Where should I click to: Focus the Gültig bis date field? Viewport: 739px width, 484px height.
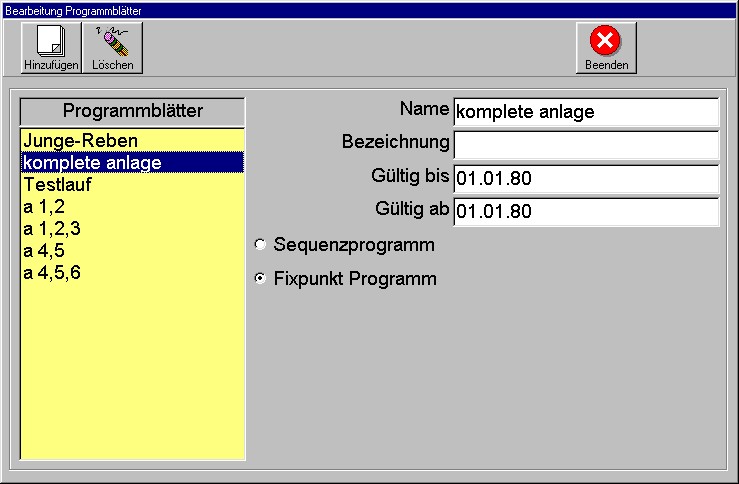click(585, 179)
